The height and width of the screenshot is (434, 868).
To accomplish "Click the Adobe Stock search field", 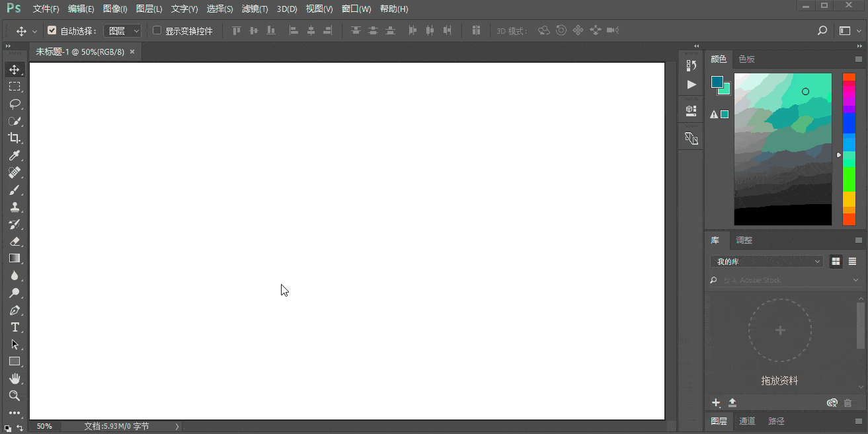I will click(785, 280).
